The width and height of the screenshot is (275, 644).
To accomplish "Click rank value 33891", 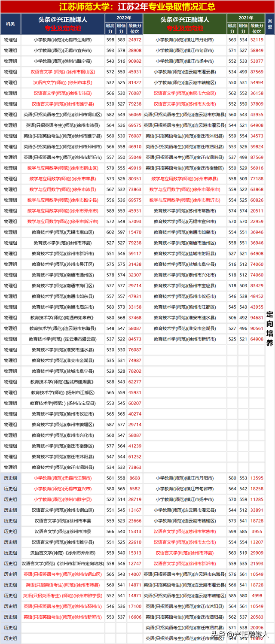I will (x=257, y=510).
